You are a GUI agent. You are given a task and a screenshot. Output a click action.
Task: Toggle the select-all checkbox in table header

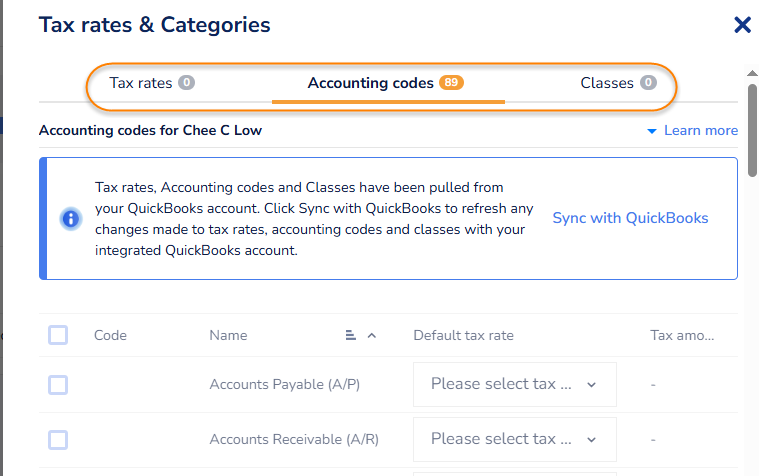tap(58, 335)
